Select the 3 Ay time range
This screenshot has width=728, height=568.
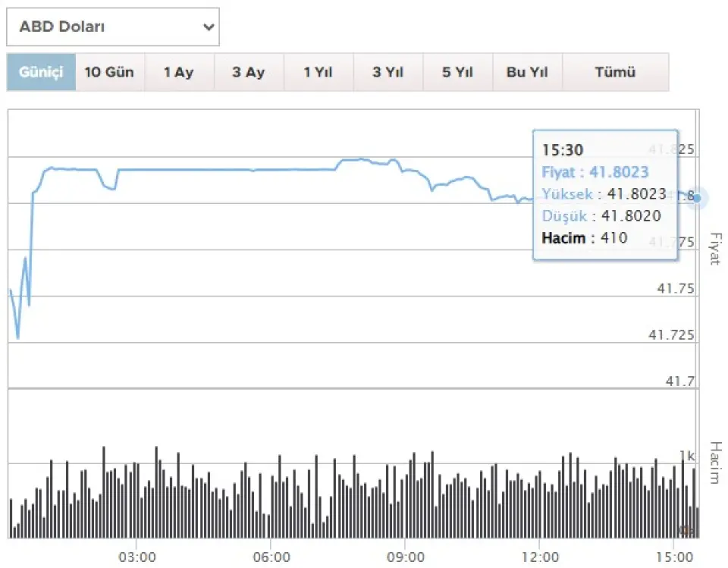point(249,73)
